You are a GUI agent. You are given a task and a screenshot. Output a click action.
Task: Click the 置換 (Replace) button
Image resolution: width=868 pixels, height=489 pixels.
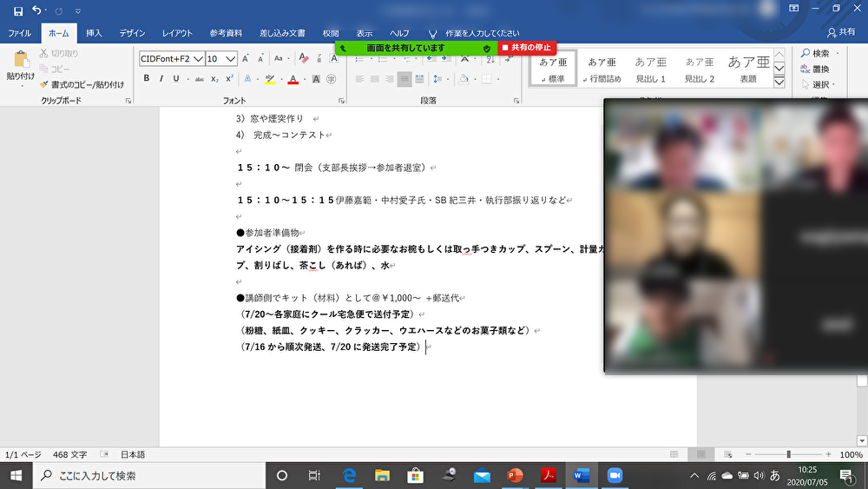click(x=814, y=69)
